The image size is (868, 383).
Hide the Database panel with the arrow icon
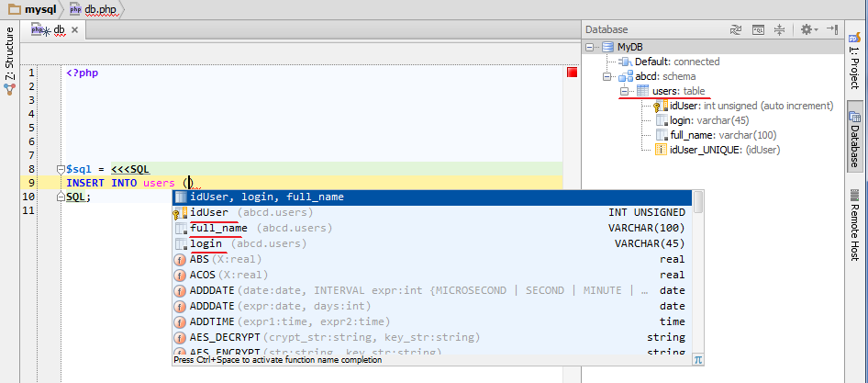(832, 29)
